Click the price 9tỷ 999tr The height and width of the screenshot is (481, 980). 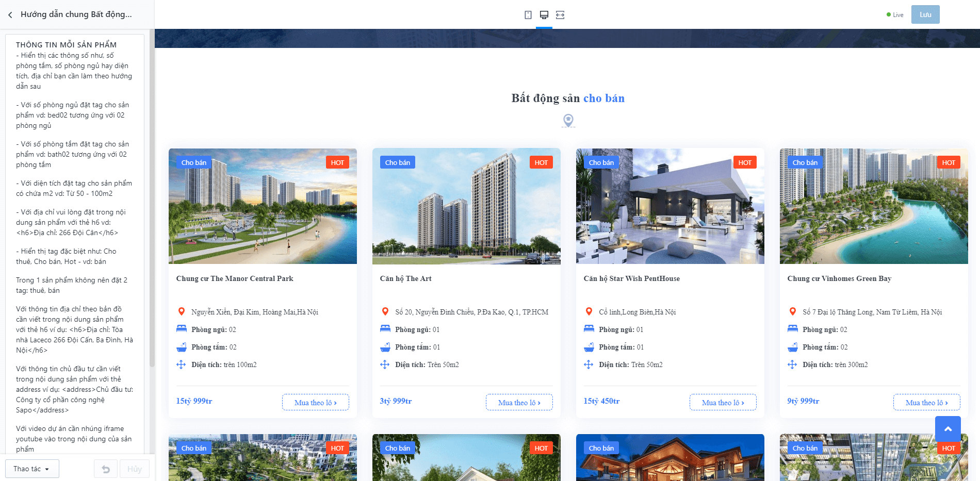click(x=803, y=401)
